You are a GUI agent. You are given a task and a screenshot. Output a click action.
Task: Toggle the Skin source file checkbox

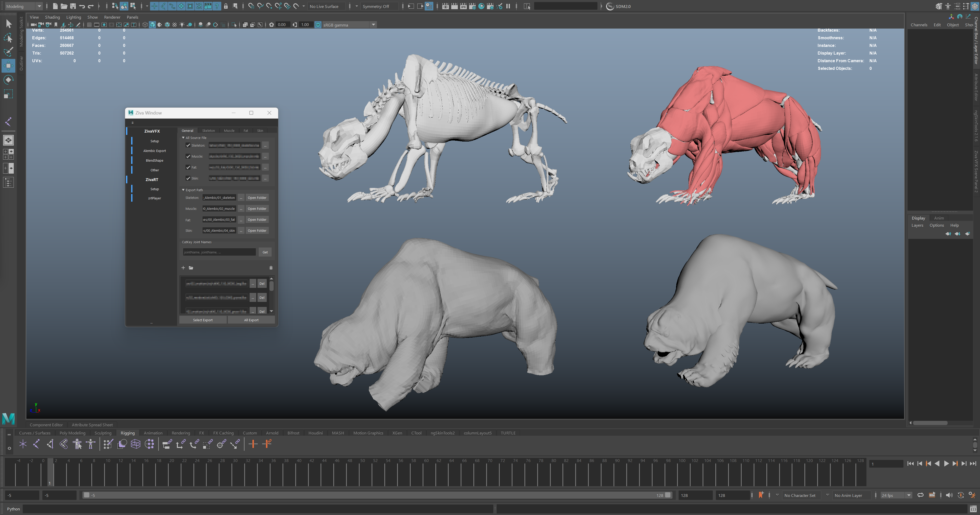click(188, 178)
